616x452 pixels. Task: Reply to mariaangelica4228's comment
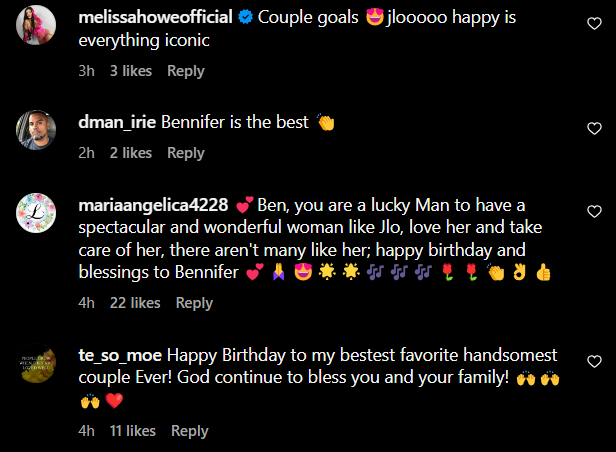tap(194, 303)
